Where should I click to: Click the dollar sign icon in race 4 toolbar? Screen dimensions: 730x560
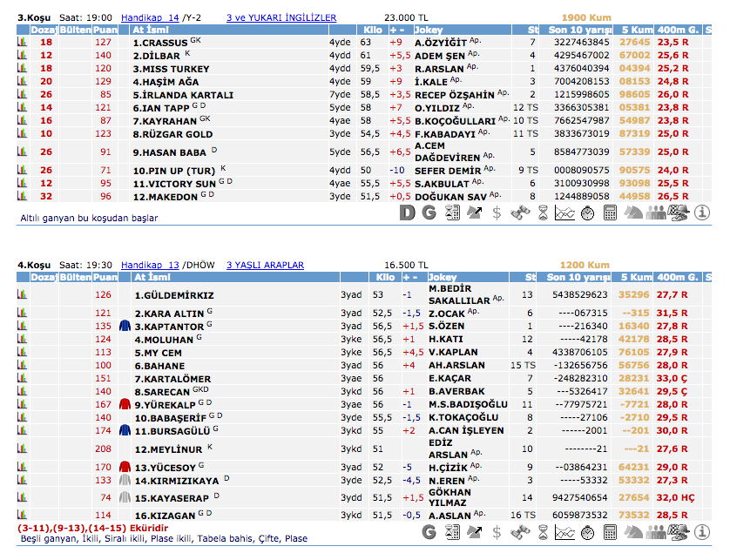[x=497, y=532]
